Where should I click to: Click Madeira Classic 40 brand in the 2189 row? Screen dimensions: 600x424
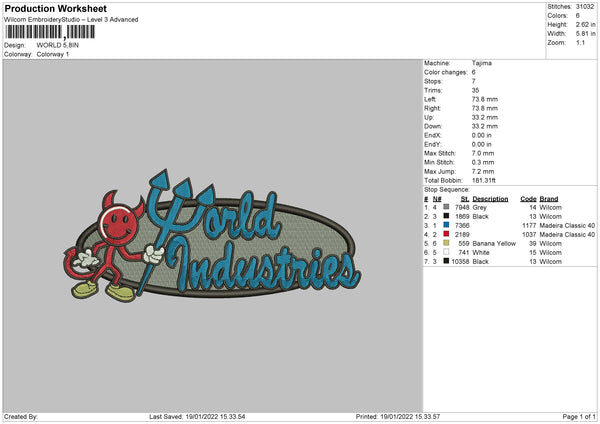(567, 235)
